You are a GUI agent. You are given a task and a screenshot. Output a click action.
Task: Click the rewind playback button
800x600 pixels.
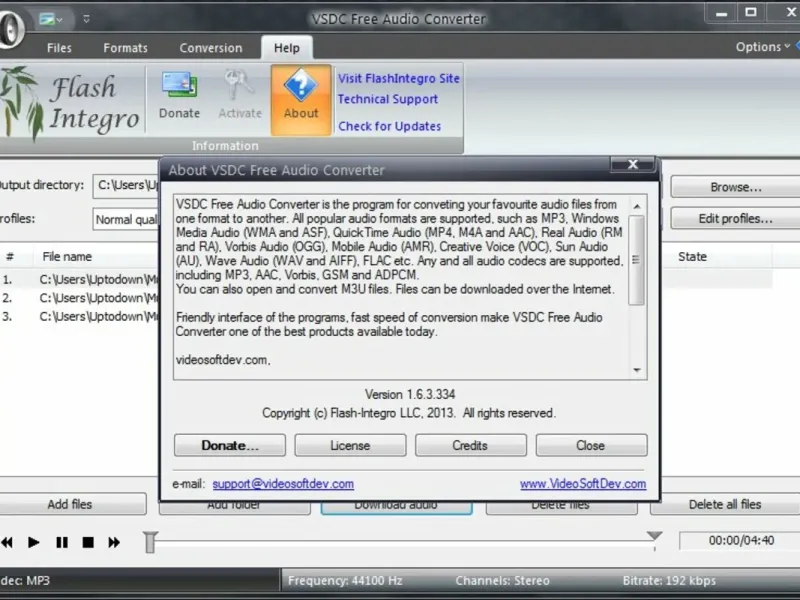click(x=7, y=542)
